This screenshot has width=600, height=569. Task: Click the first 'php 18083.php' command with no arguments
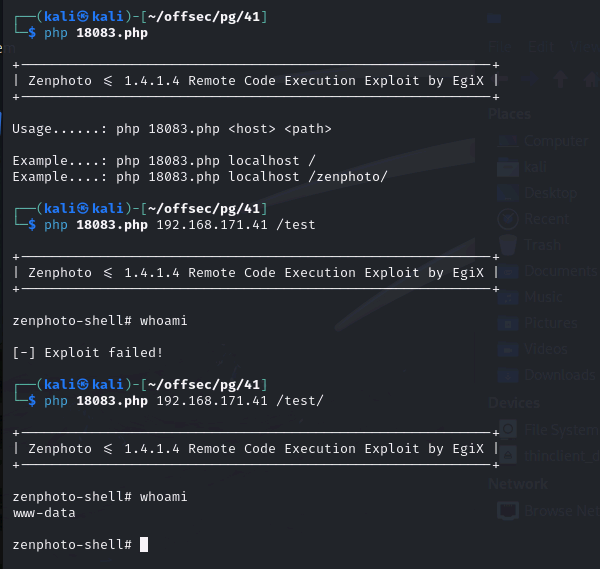[x=96, y=33]
